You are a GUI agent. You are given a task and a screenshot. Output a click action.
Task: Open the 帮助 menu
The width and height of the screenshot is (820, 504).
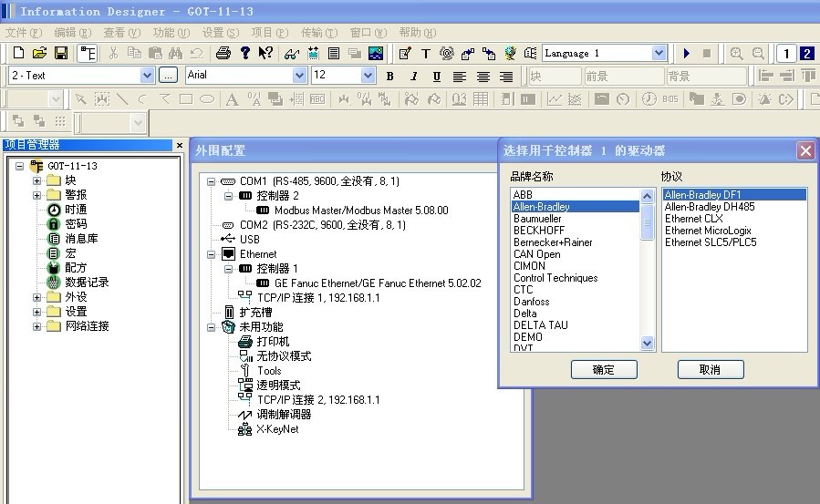pos(418,33)
